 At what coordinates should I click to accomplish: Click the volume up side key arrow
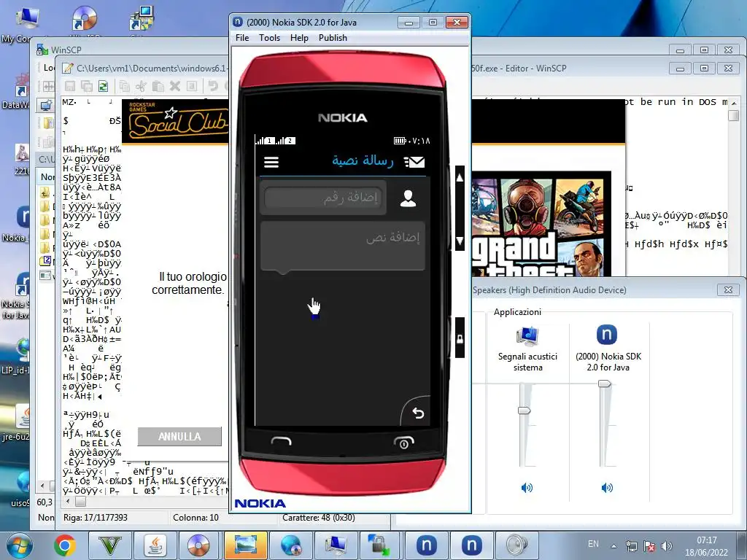pyautogui.click(x=460, y=178)
